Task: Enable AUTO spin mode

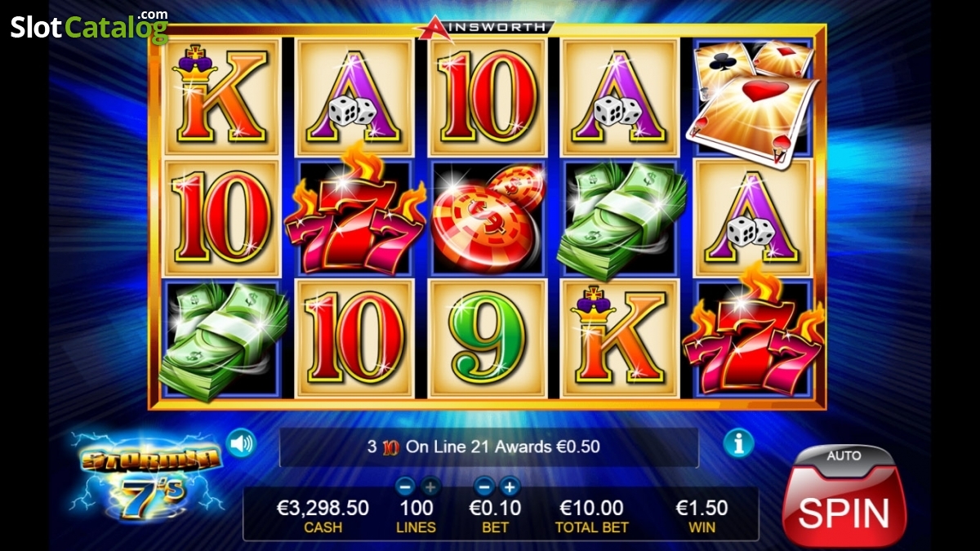Action: (x=844, y=456)
